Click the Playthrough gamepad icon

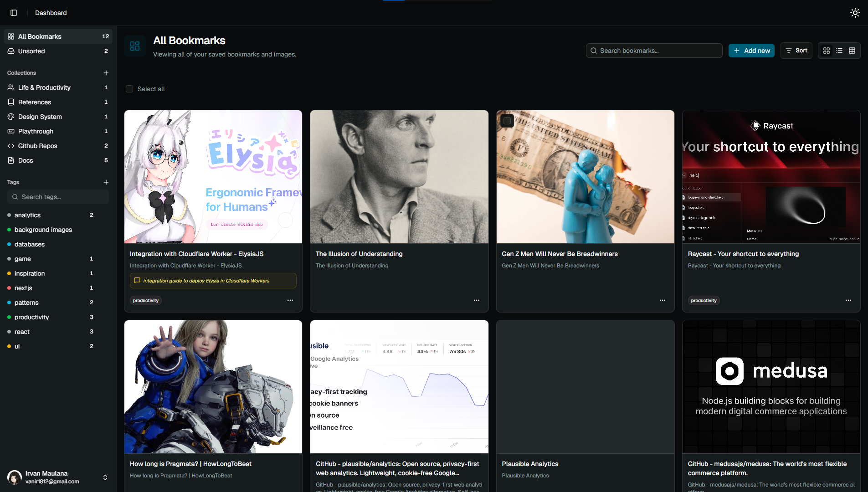[x=11, y=131]
